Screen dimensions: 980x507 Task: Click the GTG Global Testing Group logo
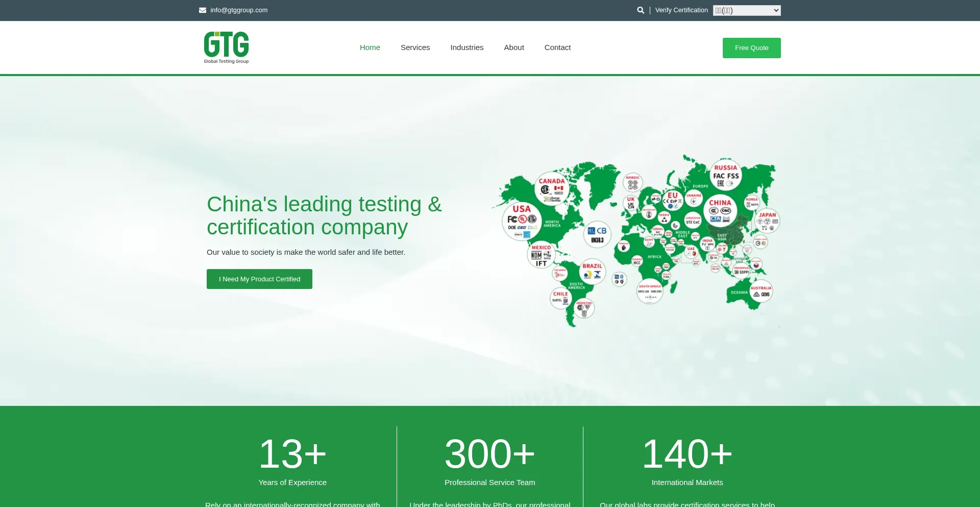[x=226, y=47]
